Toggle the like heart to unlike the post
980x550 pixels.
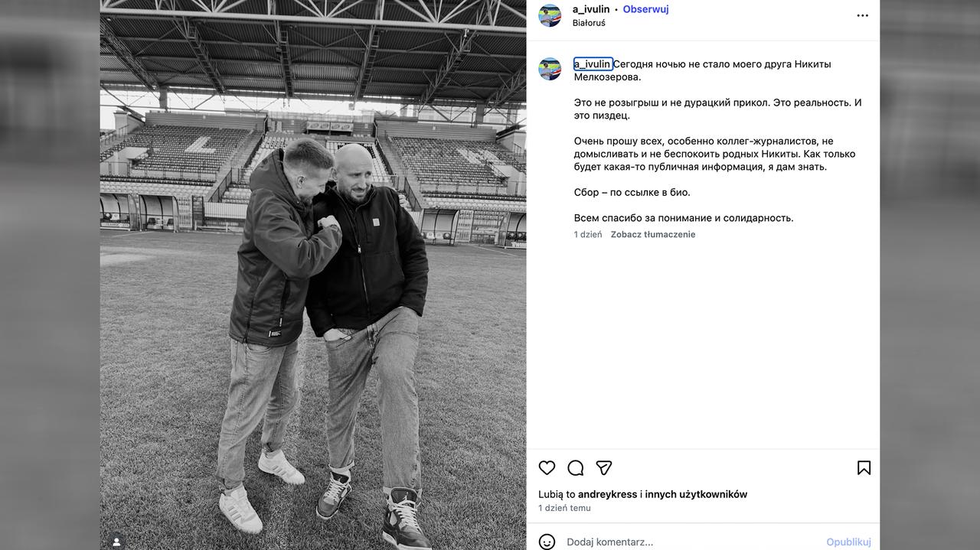[547, 467]
